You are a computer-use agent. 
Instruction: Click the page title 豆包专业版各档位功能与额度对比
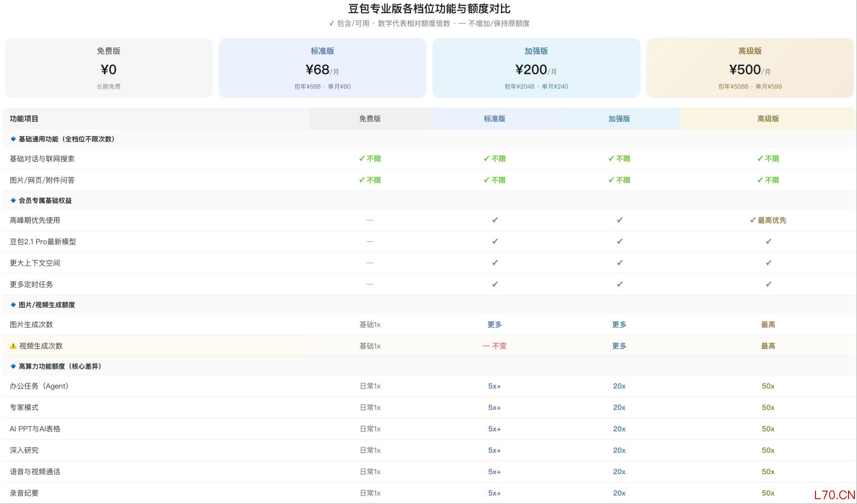click(x=429, y=8)
